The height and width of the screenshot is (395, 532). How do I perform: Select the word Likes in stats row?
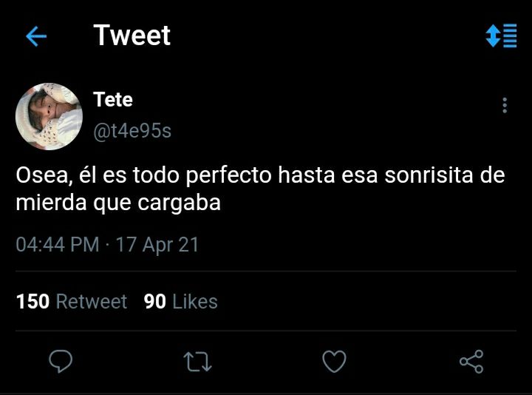click(x=195, y=302)
